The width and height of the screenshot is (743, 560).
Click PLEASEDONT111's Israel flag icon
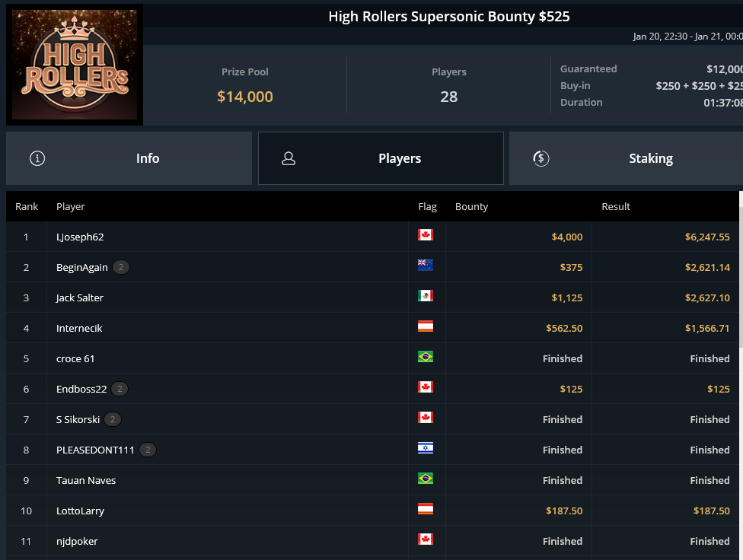point(426,447)
